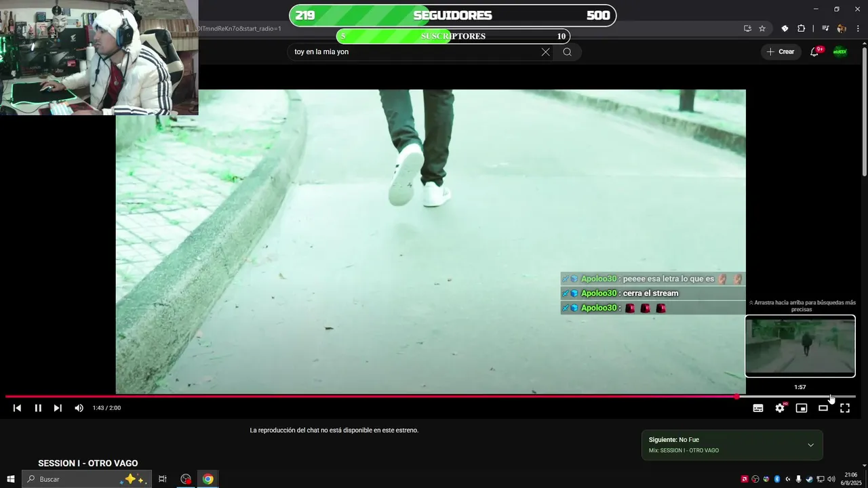Click the streamer webcam overlay
This screenshot has height=488, width=868.
99,58
